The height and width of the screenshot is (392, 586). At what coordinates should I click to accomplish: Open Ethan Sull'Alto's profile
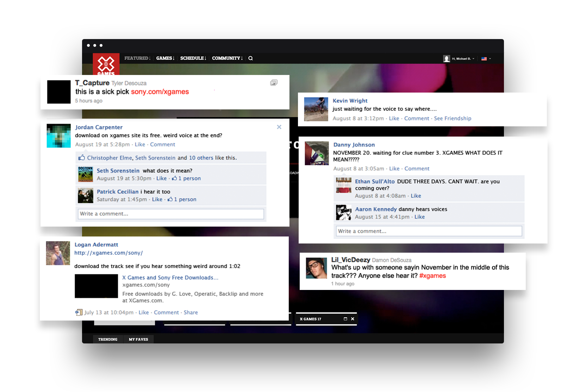click(x=375, y=181)
